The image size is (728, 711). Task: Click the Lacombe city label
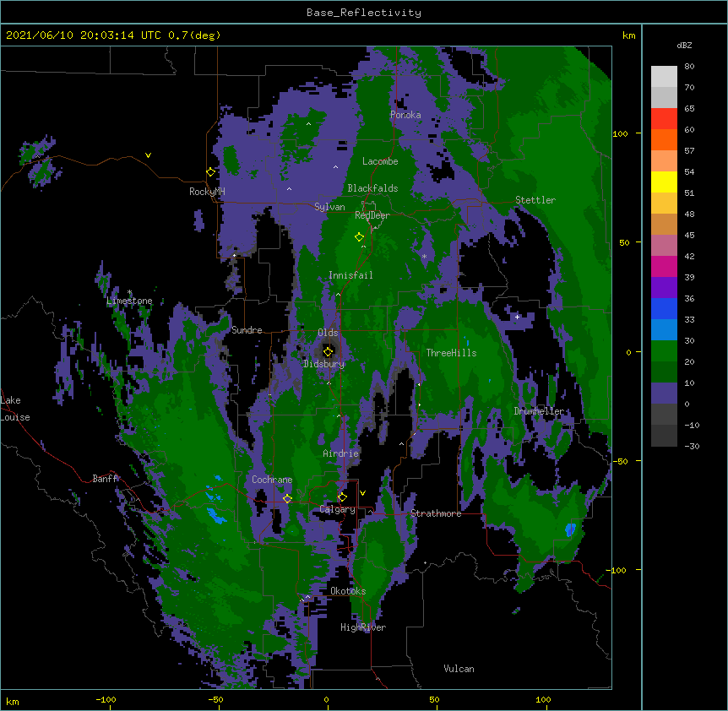point(380,161)
